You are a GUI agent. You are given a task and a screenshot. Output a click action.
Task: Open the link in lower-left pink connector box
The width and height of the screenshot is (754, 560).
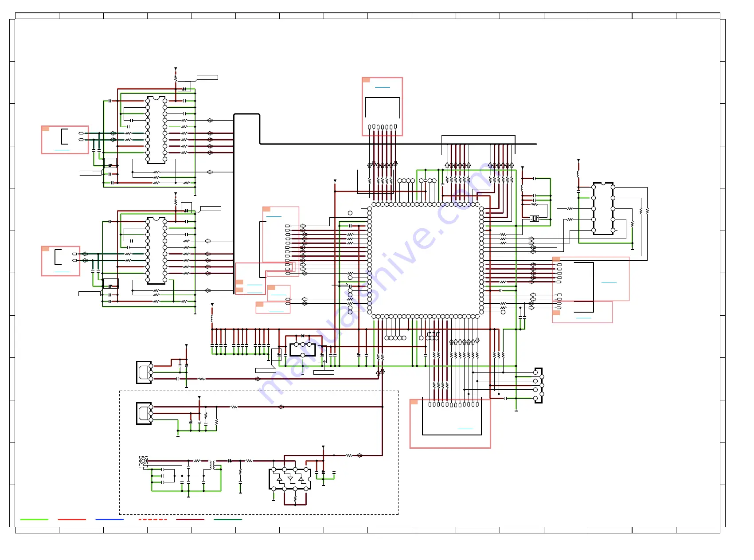tap(62, 271)
